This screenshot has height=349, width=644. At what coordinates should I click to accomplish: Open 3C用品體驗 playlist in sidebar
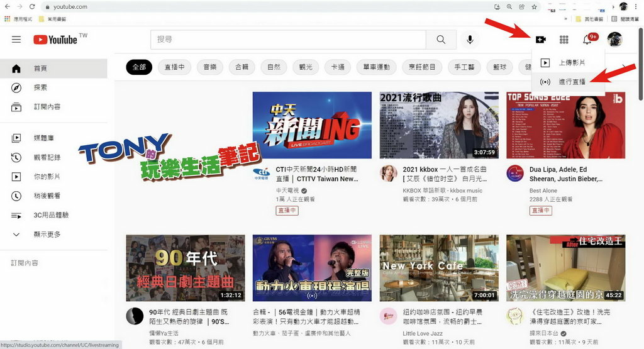54,215
